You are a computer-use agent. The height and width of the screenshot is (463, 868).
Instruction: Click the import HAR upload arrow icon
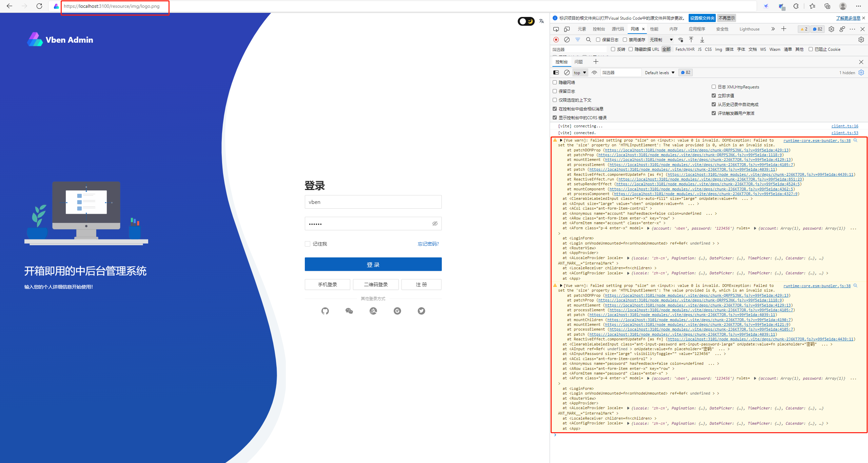[x=691, y=40]
